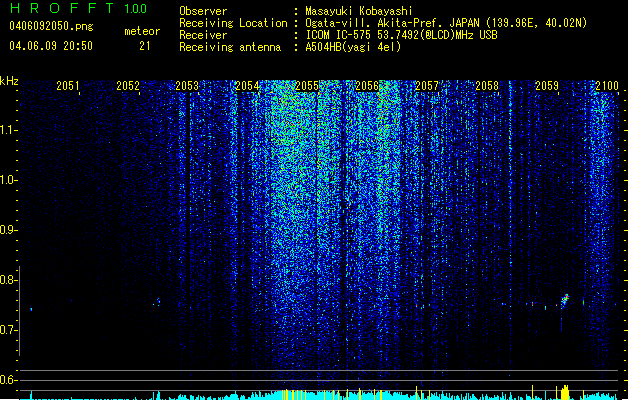This screenshot has height=400, width=629.
Task: Click the 2059 time marker
Action: point(547,86)
